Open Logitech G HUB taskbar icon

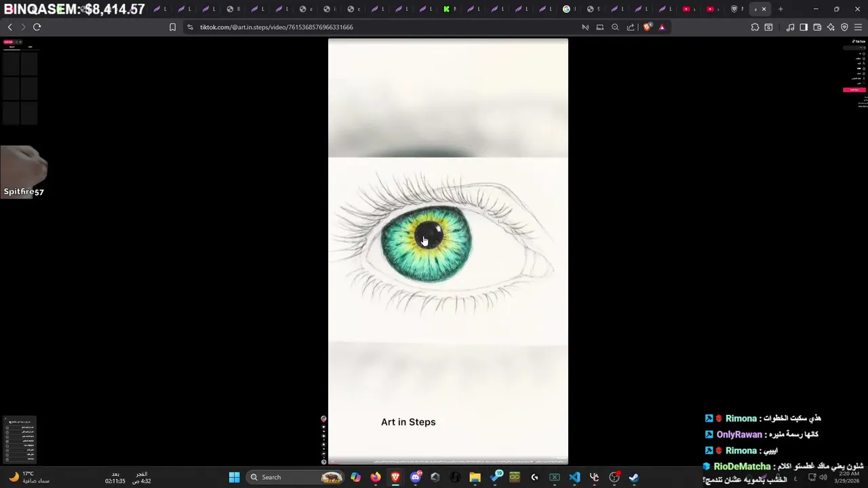[534, 477]
